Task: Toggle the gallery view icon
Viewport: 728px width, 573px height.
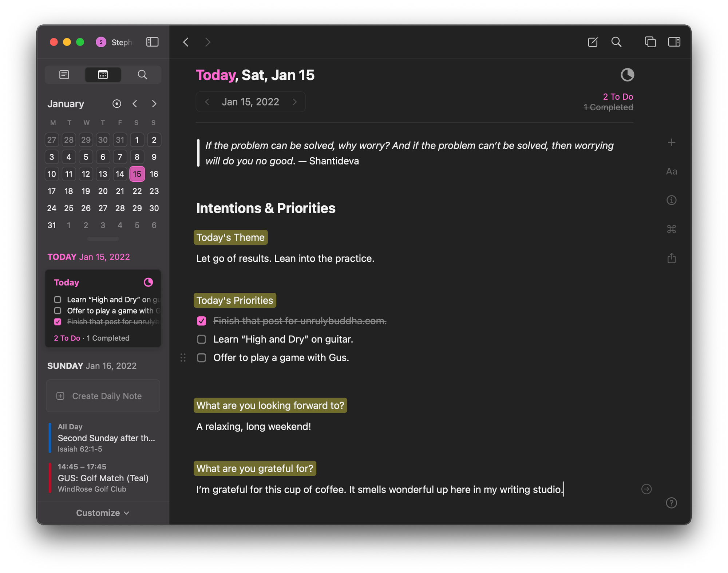Action: [x=650, y=42]
